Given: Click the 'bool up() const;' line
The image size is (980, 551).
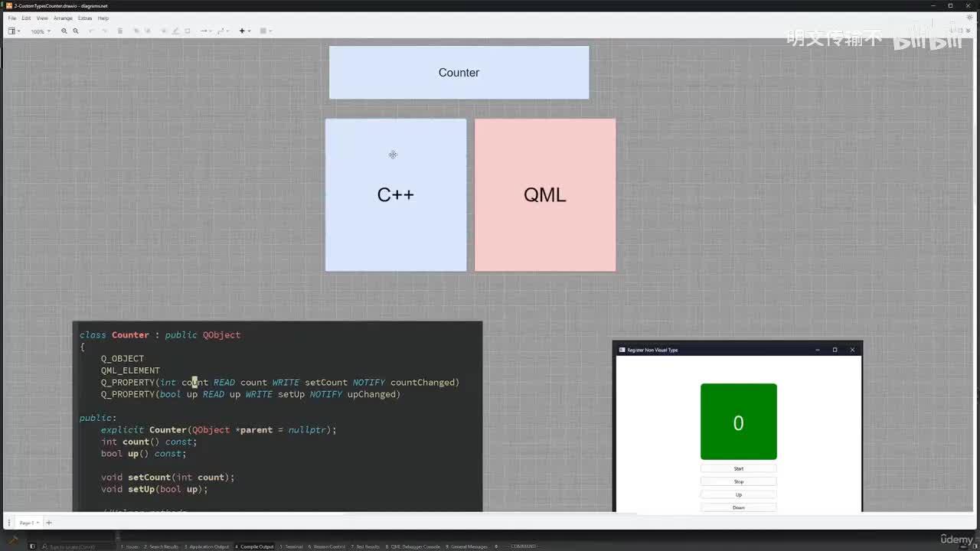Looking at the screenshot, I should pos(144,454).
